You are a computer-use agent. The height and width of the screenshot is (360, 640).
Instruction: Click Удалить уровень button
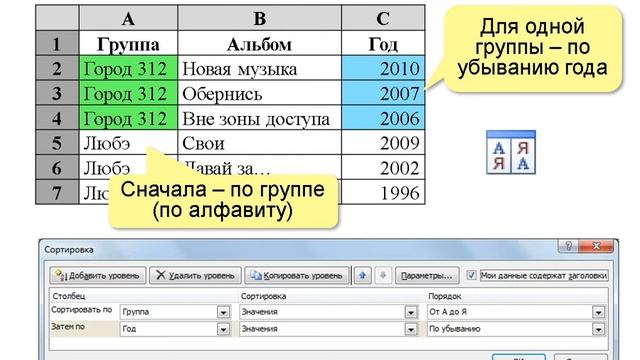(x=196, y=276)
